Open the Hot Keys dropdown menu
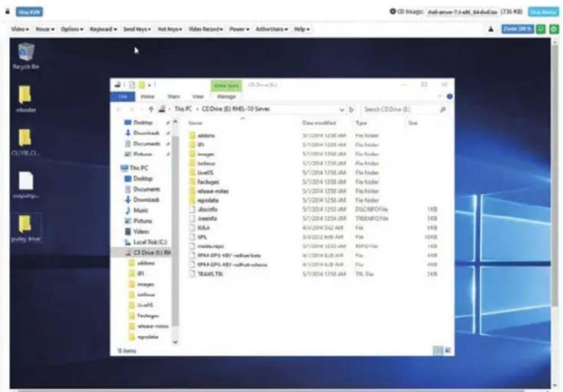This screenshot has height=392, width=563. click(x=170, y=29)
